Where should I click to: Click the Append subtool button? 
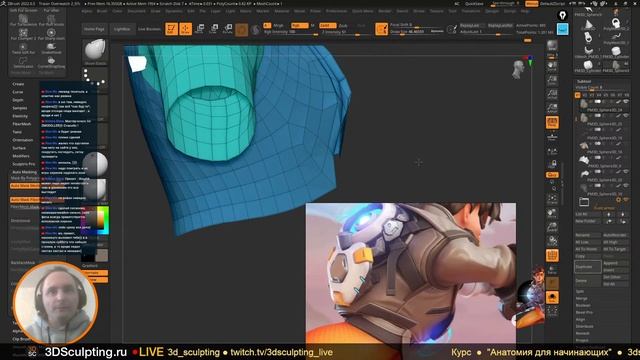(x=616, y=263)
